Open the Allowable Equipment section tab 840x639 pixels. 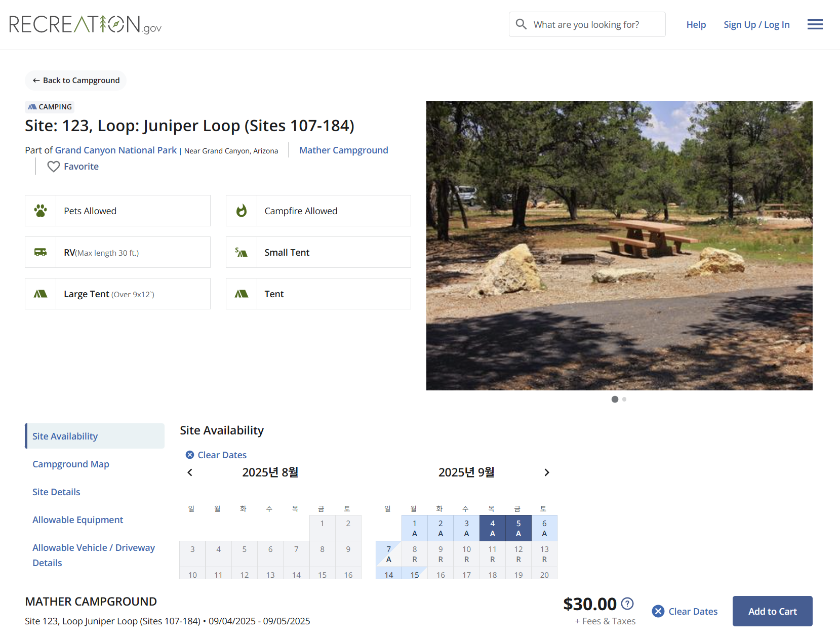[x=78, y=520]
